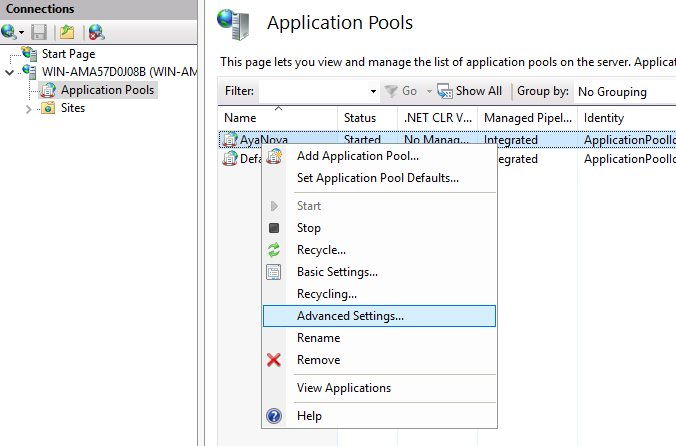Click the Start Page icon in tree
Viewport: 676px width, 446px height.
tap(29, 53)
